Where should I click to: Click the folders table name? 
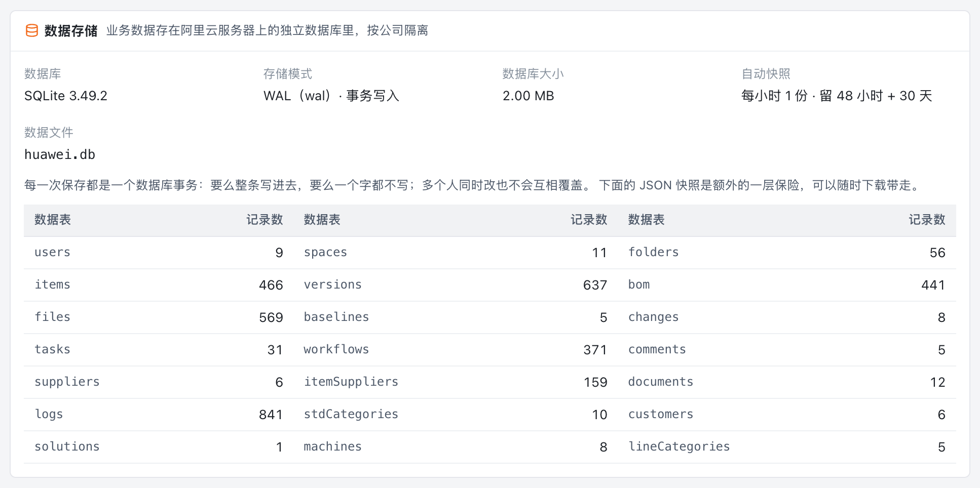pos(654,252)
